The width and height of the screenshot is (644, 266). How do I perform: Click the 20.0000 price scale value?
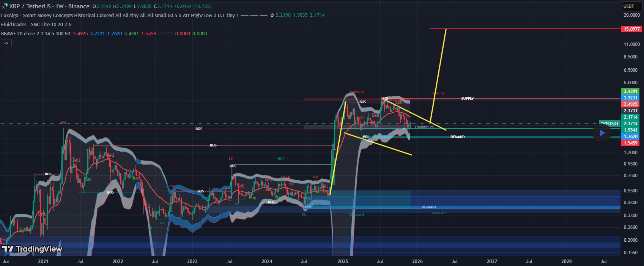point(632,15)
